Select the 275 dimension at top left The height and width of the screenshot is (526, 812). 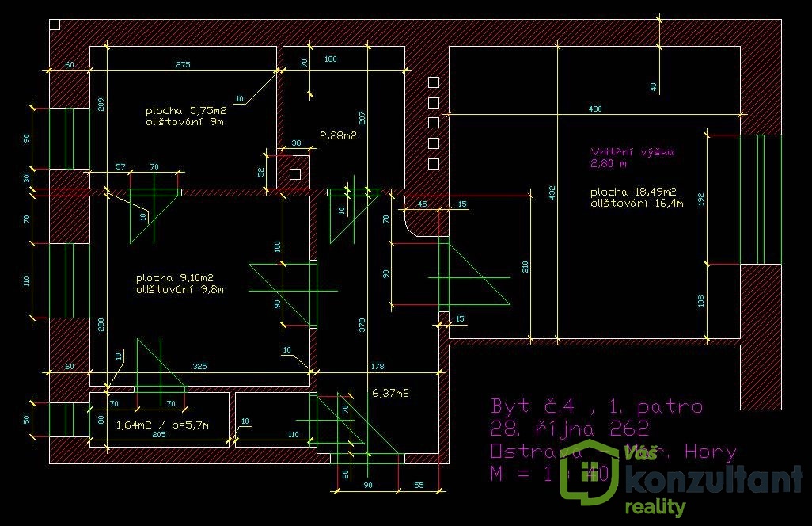click(x=184, y=65)
